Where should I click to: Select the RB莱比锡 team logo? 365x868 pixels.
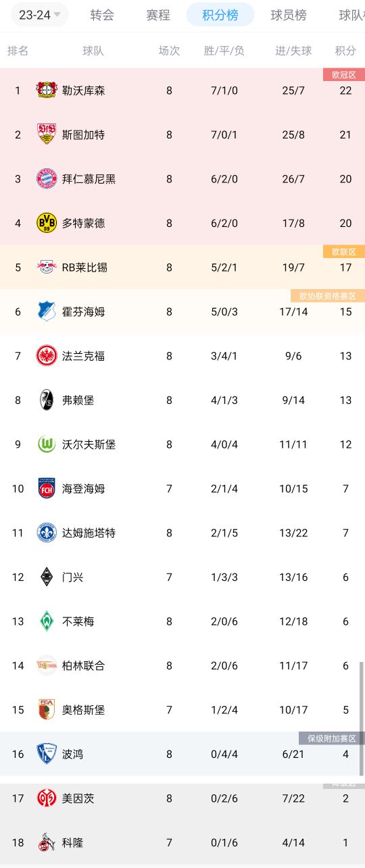pos(47,267)
